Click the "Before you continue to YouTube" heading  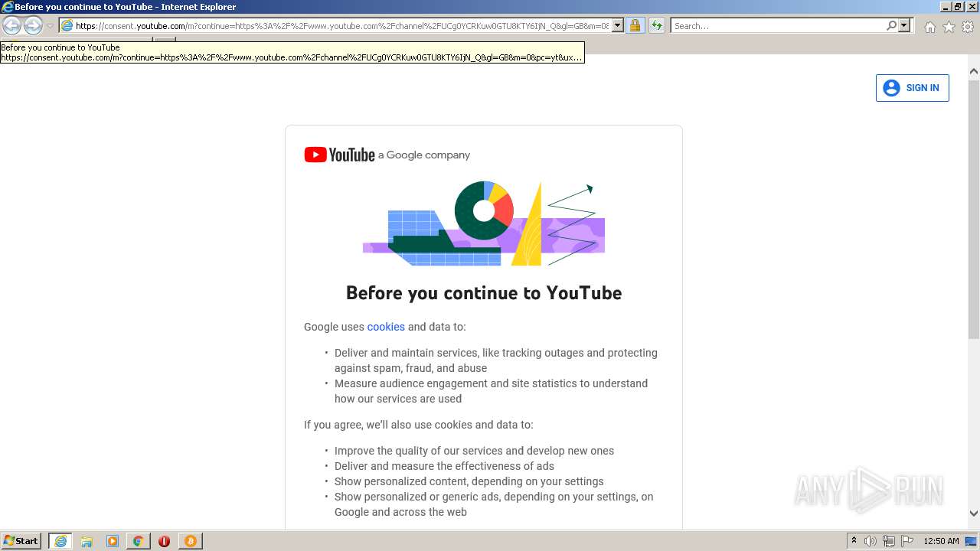point(484,293)
